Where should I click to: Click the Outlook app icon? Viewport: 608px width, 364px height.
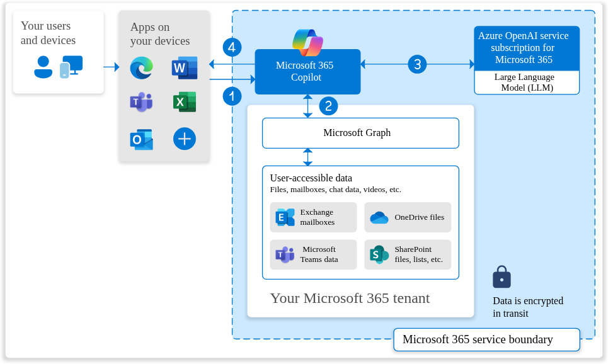pyautogui.click(x=141, y=139)
